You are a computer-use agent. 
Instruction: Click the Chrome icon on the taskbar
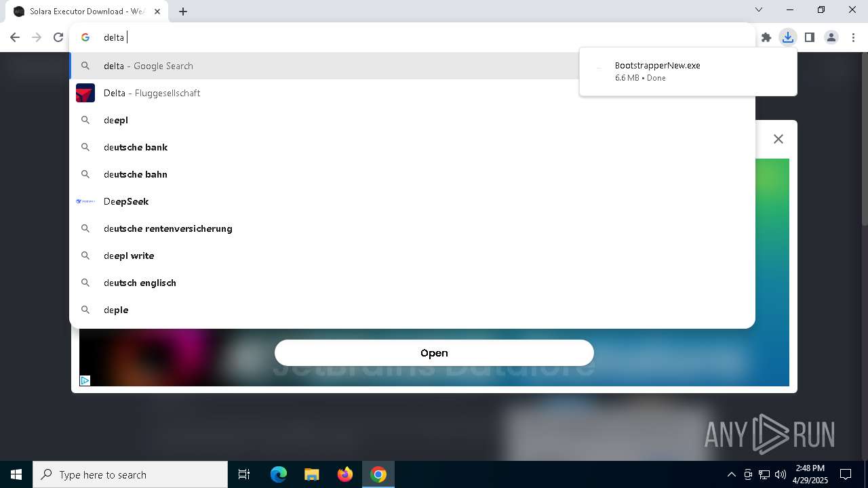(378, 474)
